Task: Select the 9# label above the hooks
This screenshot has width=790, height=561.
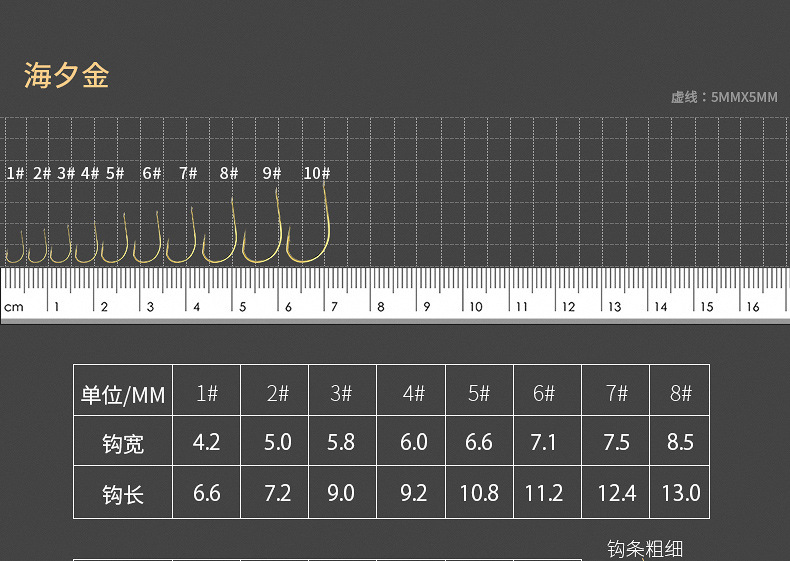Action: 272,173
